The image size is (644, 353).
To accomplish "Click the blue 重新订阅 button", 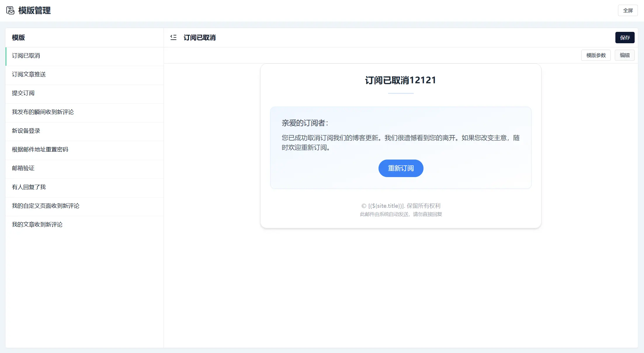I will click(401, 168).
